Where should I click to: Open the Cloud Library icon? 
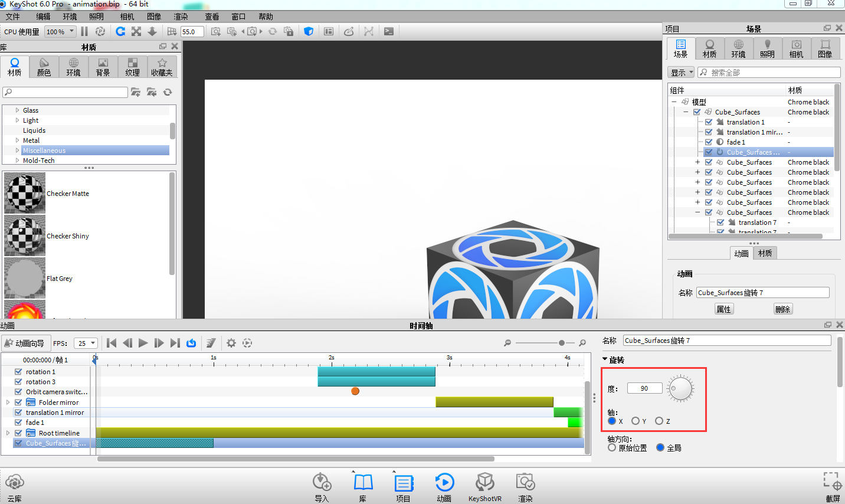click(x=15, y=483)
